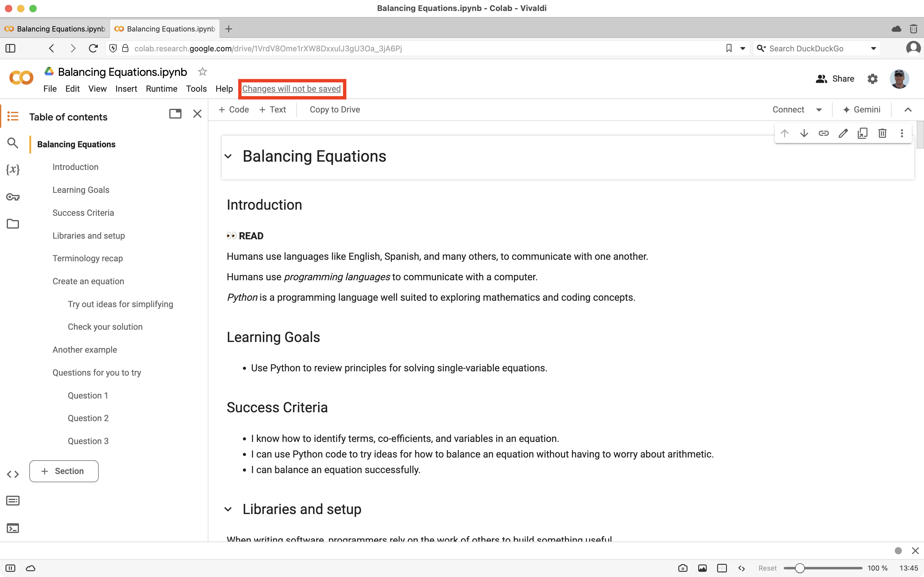The height and width of the screenshot is (577, 924).
Task: Click the link icon in cell toolbar
Action: tap(823, 133)
